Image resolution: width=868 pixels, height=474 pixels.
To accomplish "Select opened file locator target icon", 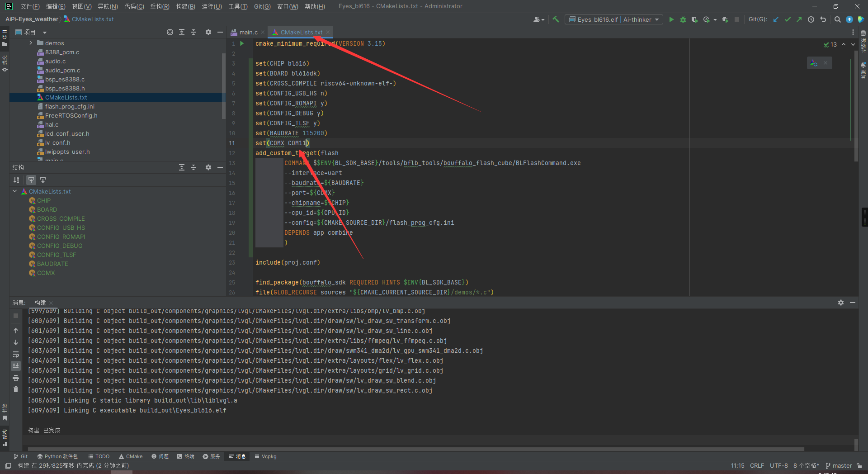I will coord(170,32).
